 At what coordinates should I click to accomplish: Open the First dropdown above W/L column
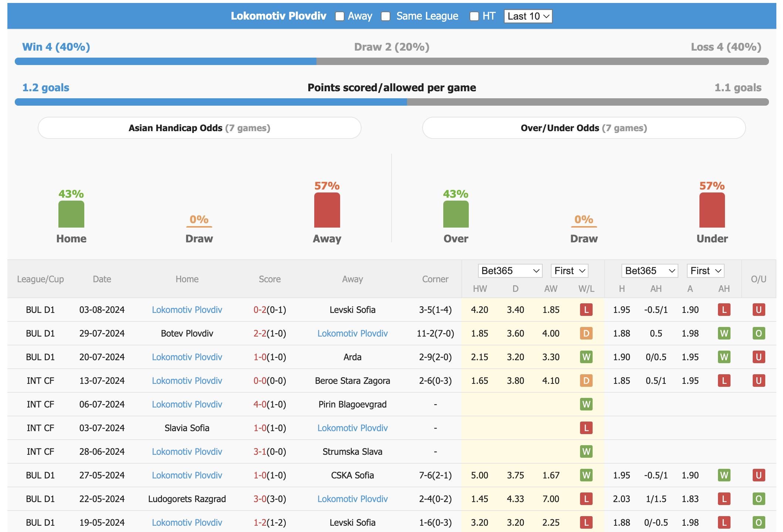point(569,271)
